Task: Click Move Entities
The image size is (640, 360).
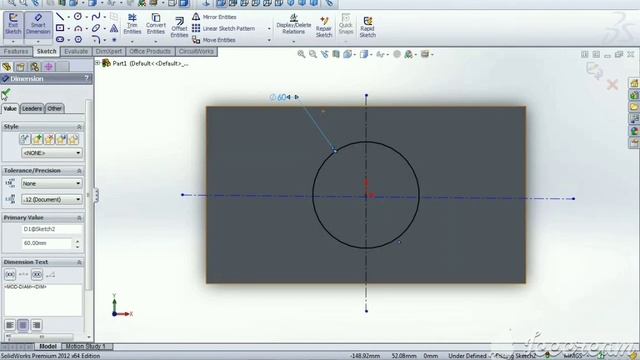Action: tap(213, 40)
